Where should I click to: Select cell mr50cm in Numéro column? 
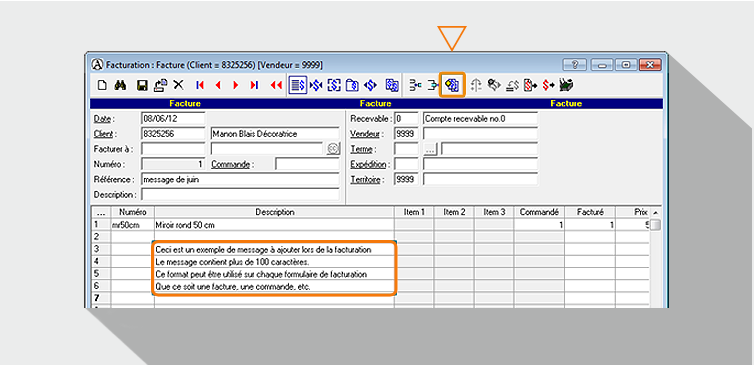[x=133, y=225]
